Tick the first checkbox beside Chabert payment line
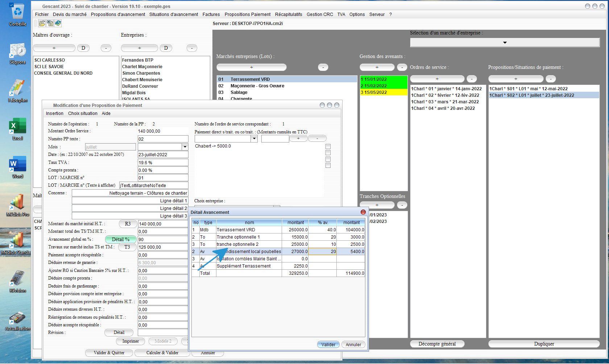The height and width of the screenshot is (364, 609). [328, 146]
